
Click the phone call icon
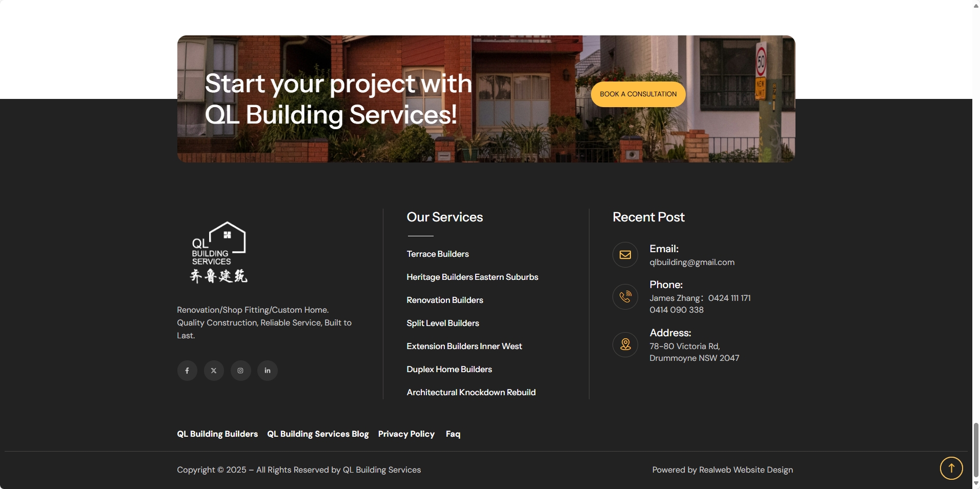pos(625,297)
